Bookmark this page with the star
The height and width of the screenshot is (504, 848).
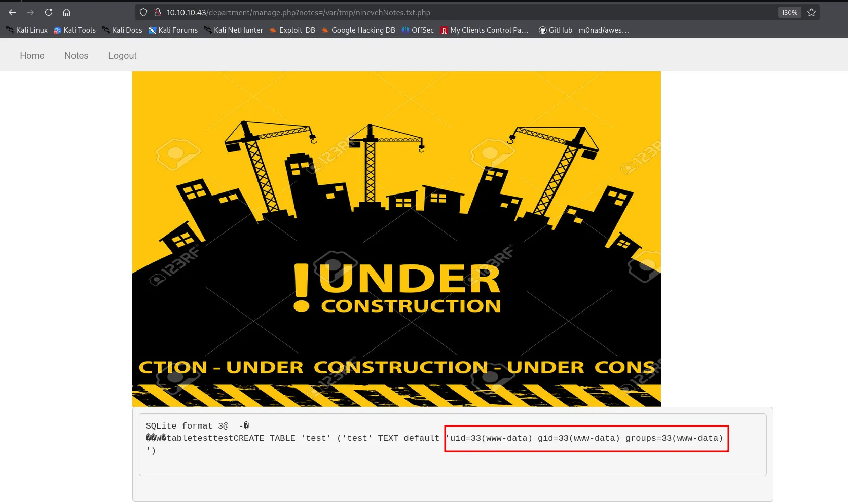pos(812,12)
